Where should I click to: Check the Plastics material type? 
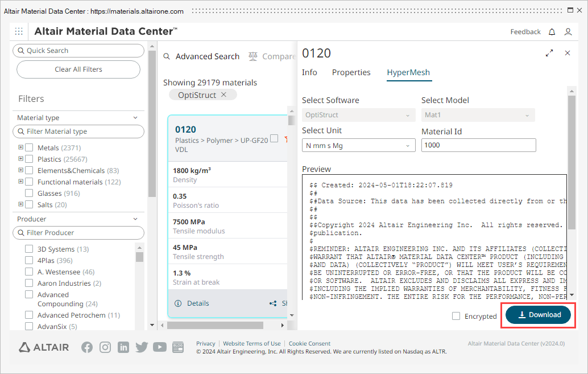click(29, 159)
